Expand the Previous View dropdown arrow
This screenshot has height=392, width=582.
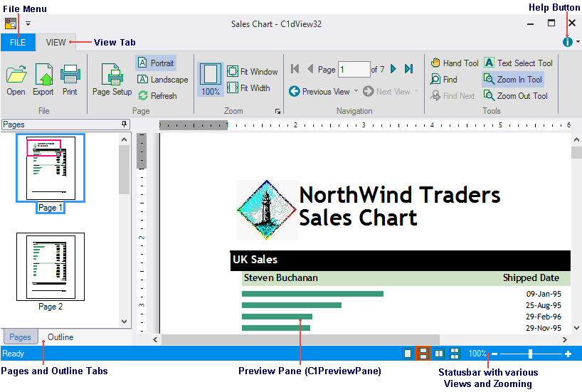tap(356, 91)
